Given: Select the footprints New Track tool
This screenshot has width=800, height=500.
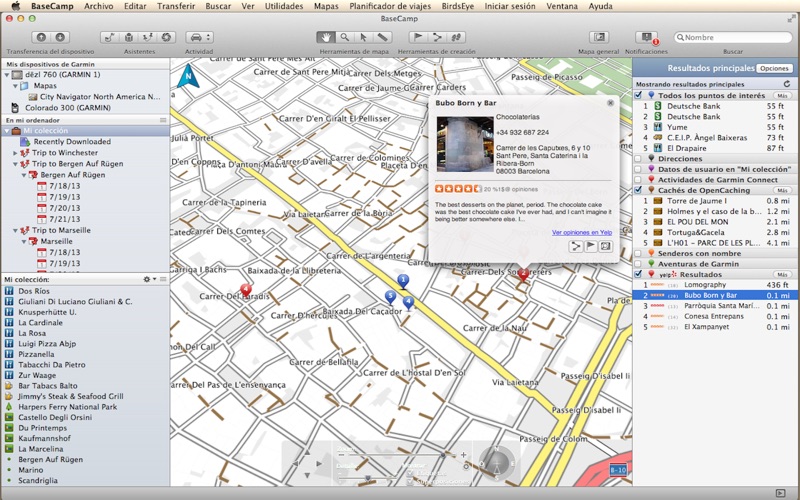Looking at the screenshot, I should pyautogui.click(x=456, y=37).
